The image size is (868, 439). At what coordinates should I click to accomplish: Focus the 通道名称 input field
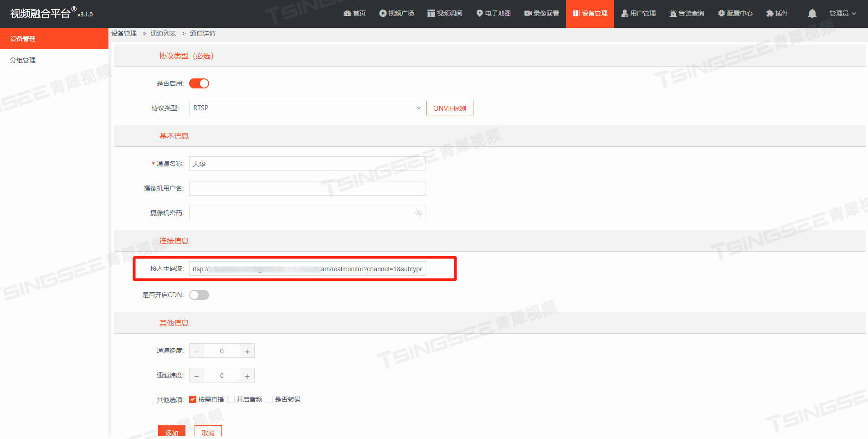tap(308, 164)
